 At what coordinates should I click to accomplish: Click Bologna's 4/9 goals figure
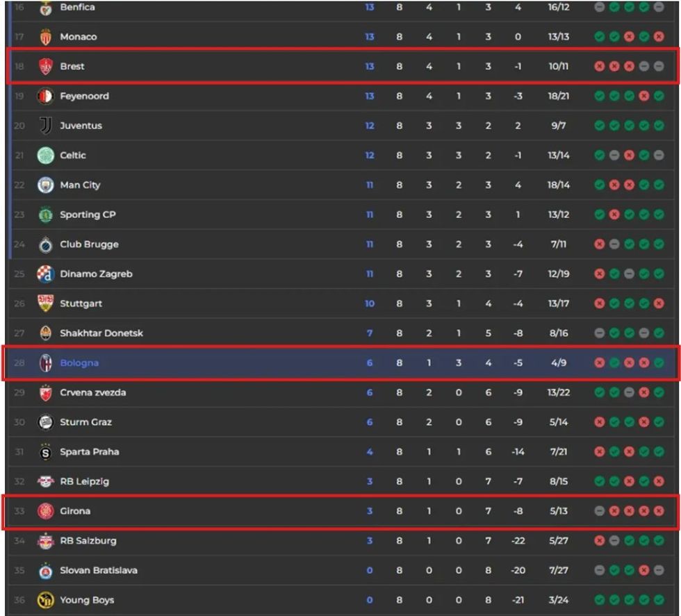tap(558, 363)
